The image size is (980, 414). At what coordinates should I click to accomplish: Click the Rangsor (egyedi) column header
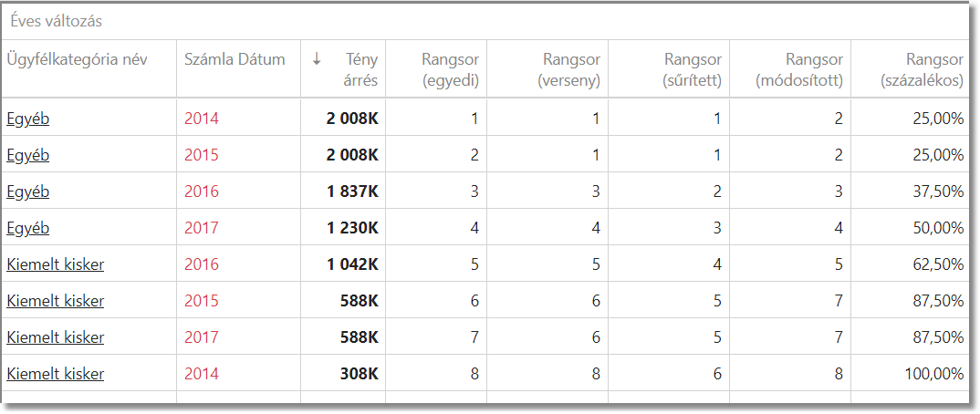point(450,70)
